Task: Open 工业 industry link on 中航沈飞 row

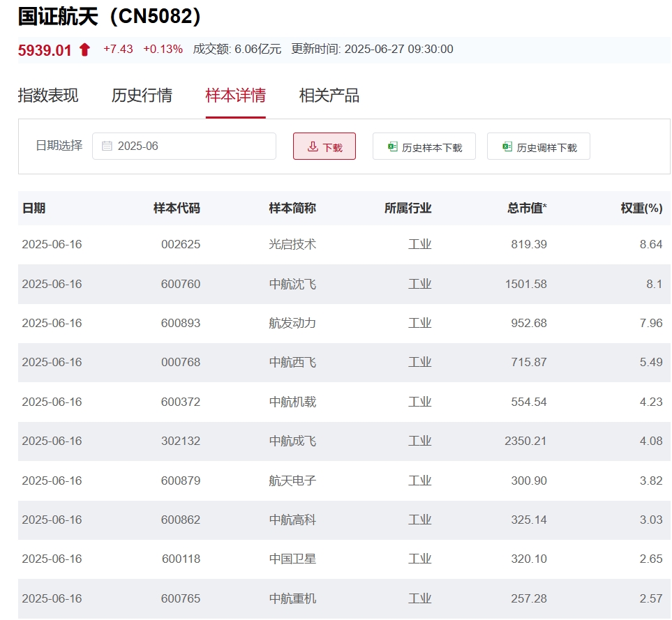Action: coord(420,284)
